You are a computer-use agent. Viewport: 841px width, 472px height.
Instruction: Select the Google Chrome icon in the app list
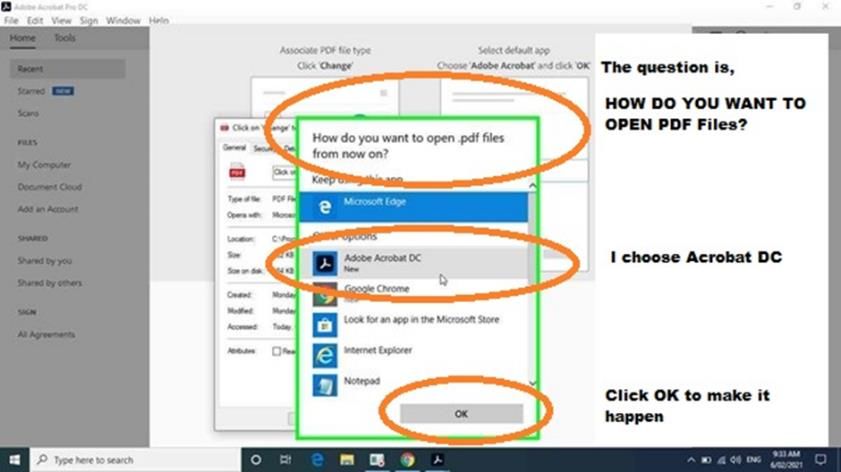tap(325, 294)
